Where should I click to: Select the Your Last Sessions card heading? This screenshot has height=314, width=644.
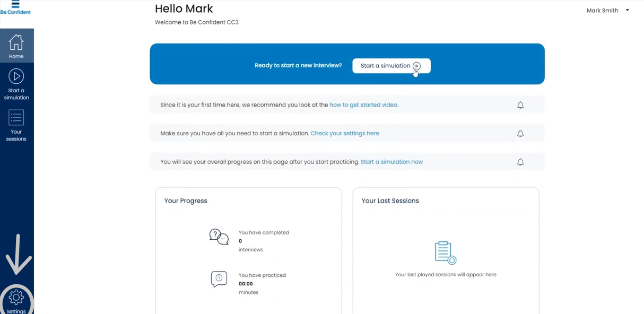pos(390,201)
